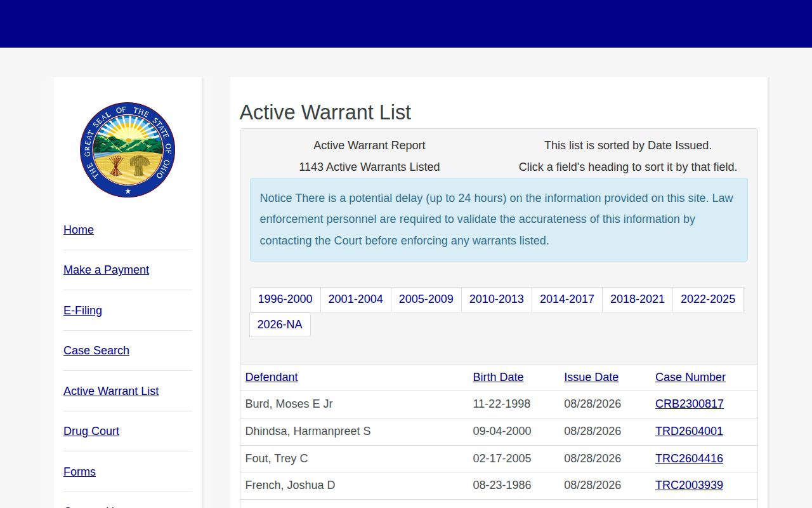Viewport: 812px width, 508px height.
Task: Open case number CRB2300817
Action: (690, 404)
